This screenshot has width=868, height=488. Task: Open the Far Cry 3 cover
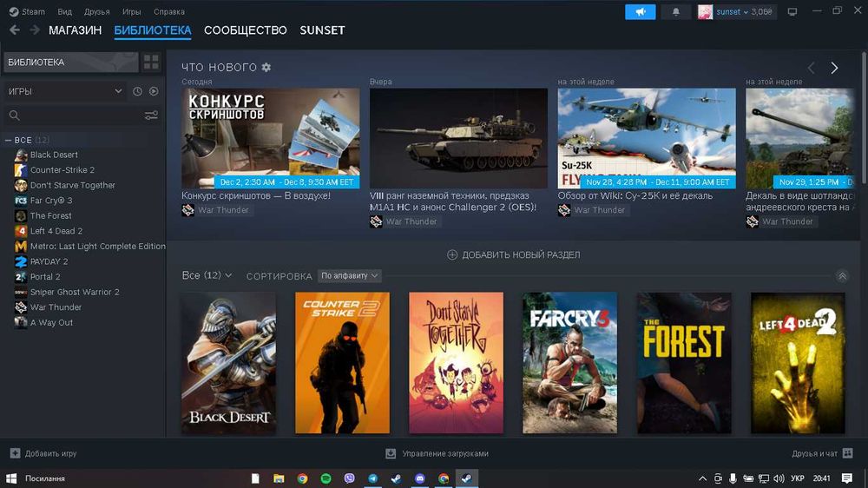(569, 363)
